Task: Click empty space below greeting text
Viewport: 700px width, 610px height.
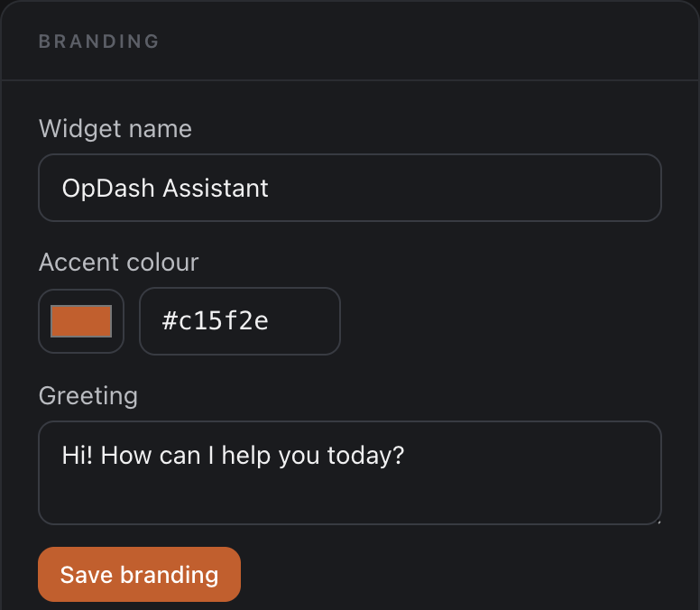Action: tap(350, 498)
